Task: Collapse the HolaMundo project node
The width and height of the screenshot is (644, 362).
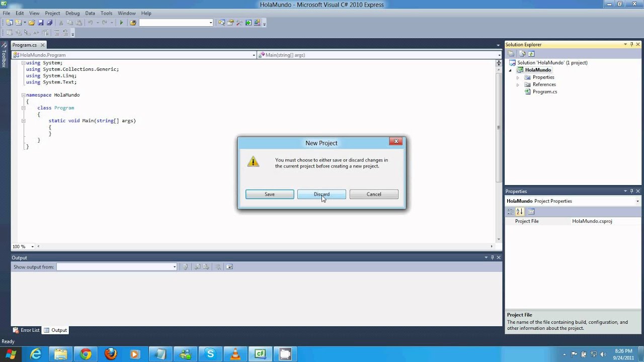Action: (511, 70)
